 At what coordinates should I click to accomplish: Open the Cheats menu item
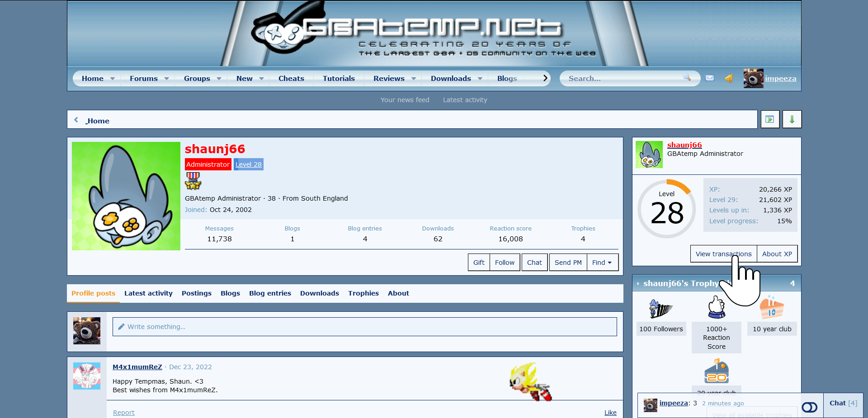(x=291, y=79)
